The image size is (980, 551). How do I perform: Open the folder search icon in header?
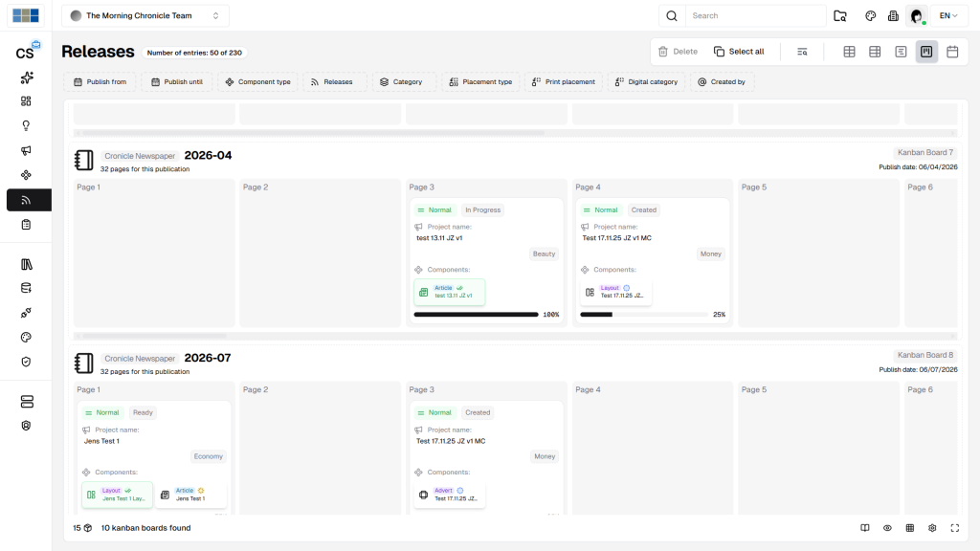click(840, 16)
